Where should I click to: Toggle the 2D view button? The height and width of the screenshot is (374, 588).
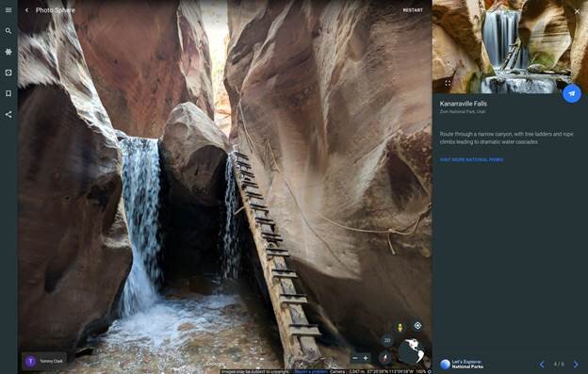point(387,340)
